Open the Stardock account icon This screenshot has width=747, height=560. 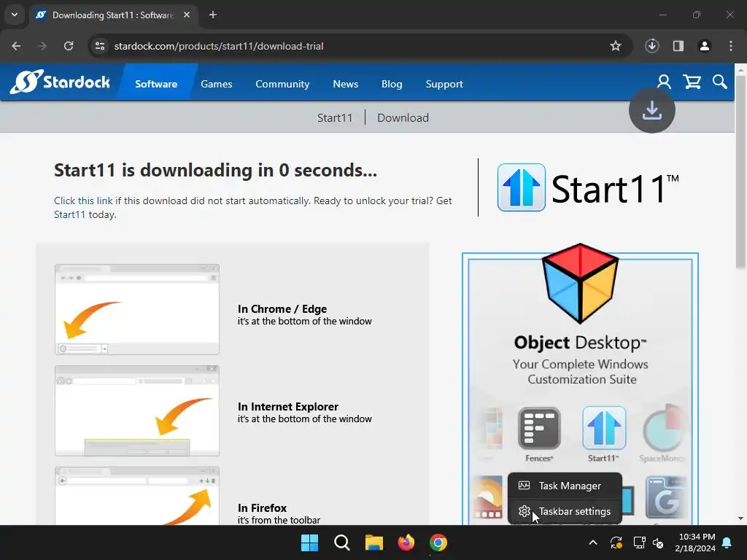pyautogui.click(x=664, y=82)
